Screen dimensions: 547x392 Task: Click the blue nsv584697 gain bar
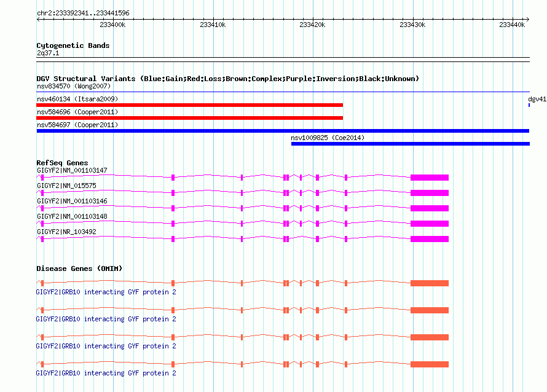point(283,131)
